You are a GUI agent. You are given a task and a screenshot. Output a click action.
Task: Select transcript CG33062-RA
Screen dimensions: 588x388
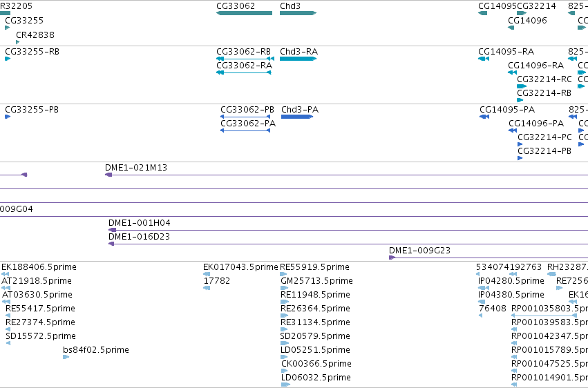(244, 72)
